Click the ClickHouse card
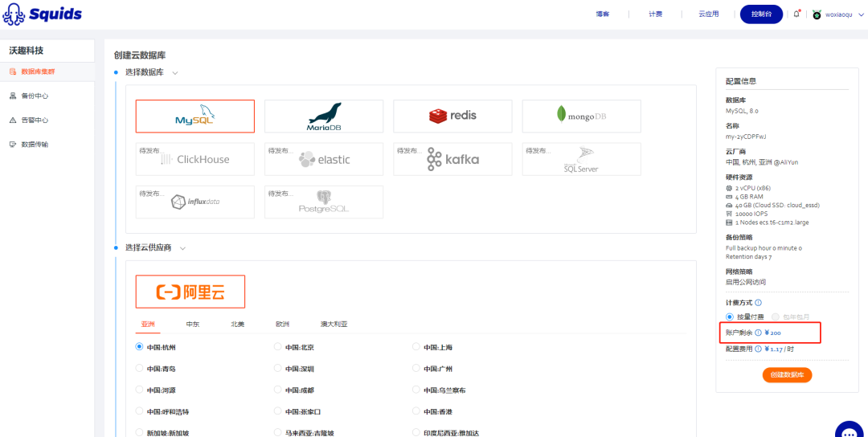 [194, 159]
